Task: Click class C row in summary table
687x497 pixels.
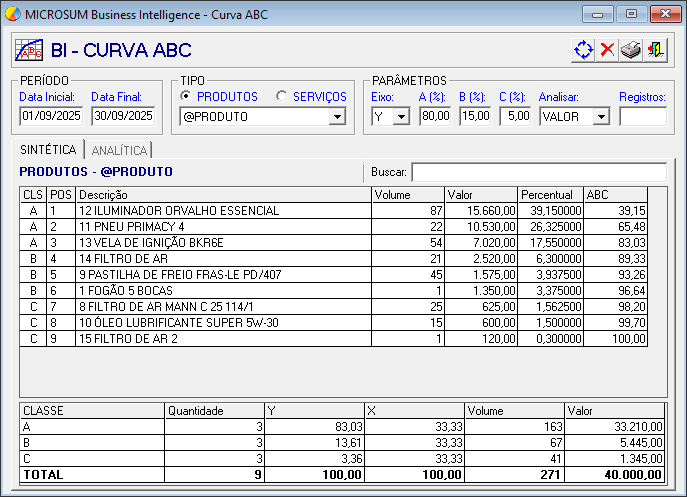Action: (343, 459)
